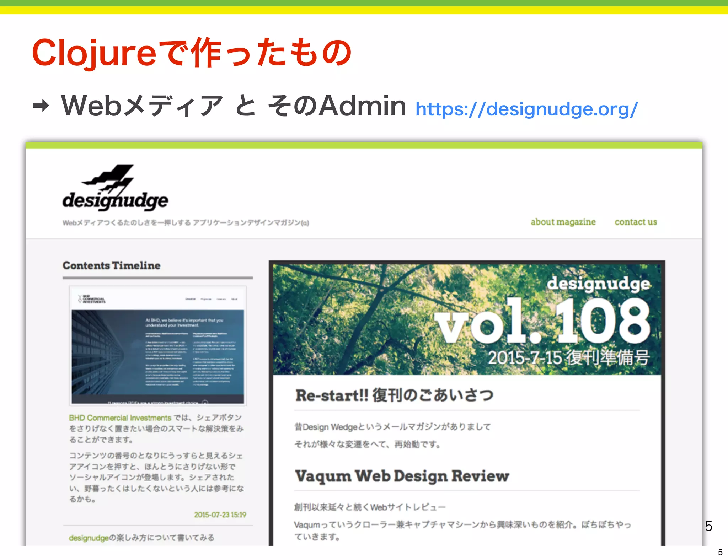
Task: Click the vol.108 banner image
Action: 467,319
